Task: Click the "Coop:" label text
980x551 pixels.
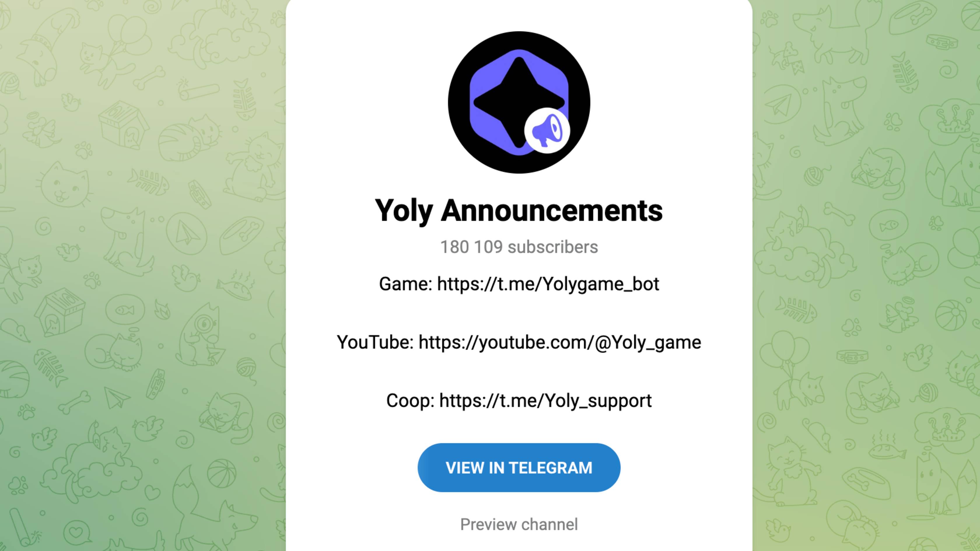Action: coord(410,401)
